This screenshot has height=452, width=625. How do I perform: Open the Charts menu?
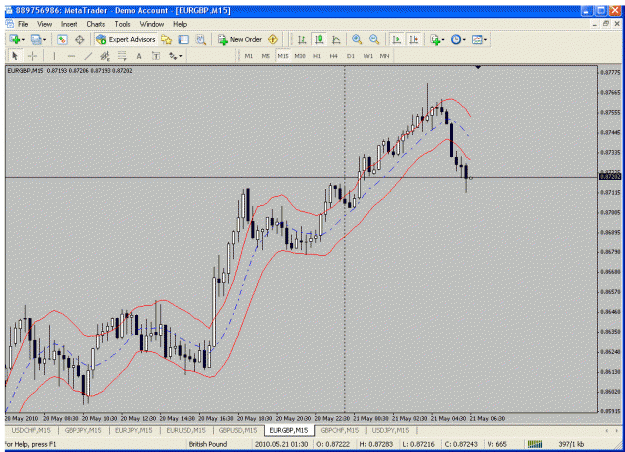point(96,24)
